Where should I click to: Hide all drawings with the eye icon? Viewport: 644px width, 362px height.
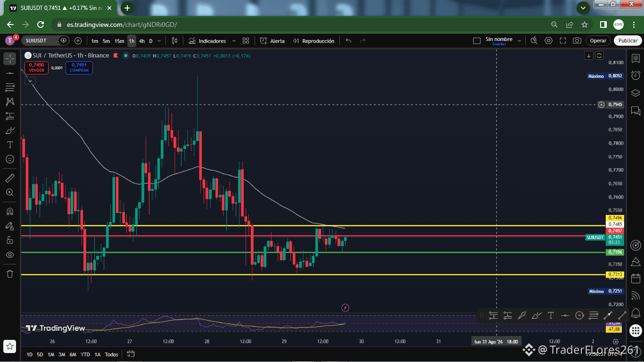pos(10,255)
